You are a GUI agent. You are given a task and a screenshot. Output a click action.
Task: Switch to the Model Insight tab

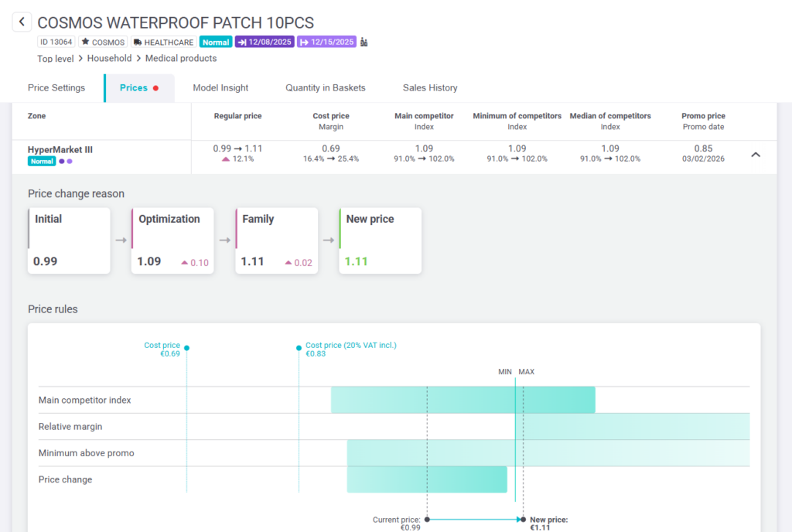(220, 88)
